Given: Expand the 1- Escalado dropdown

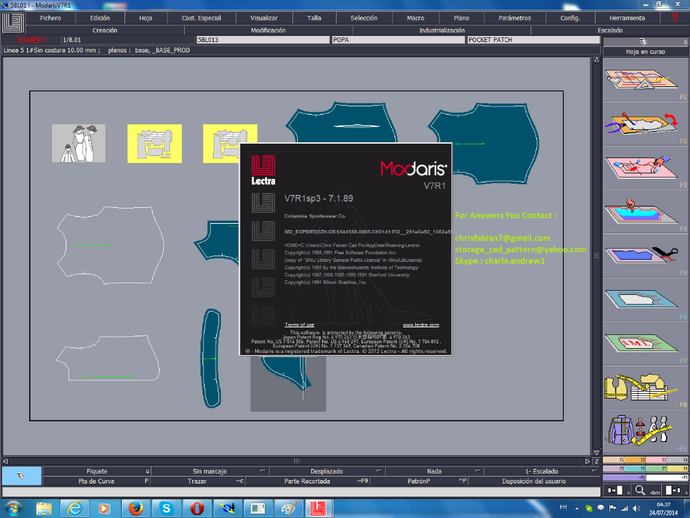Looking at the screenshot, I should coord(542,471).
